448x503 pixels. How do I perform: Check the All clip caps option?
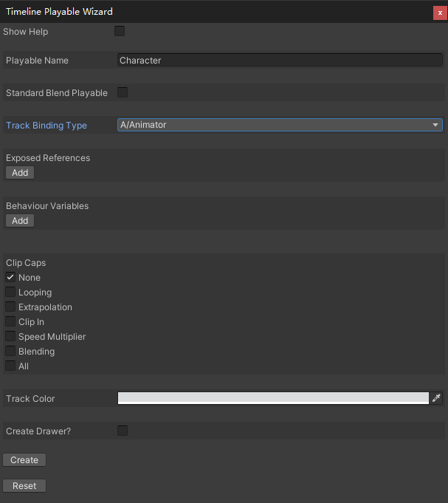click(10, 366)
